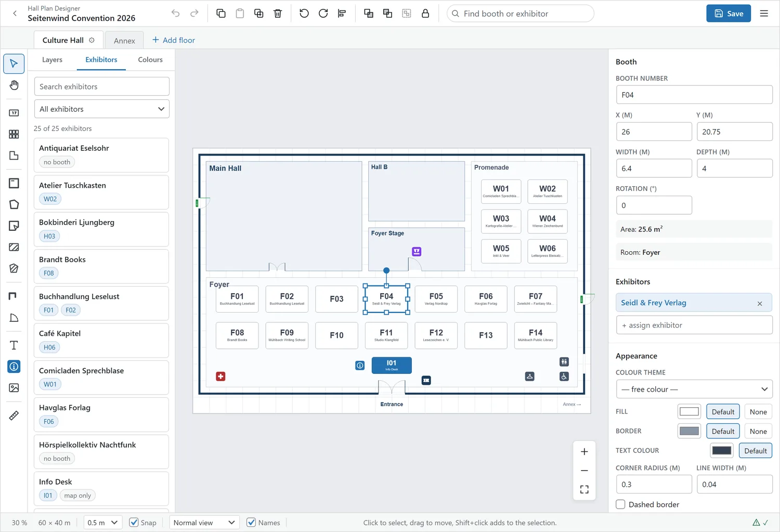Image resolution: width=780 pixels, height=532 pixels.
Task: Click Add floor link
Action: tap(174, 40)
